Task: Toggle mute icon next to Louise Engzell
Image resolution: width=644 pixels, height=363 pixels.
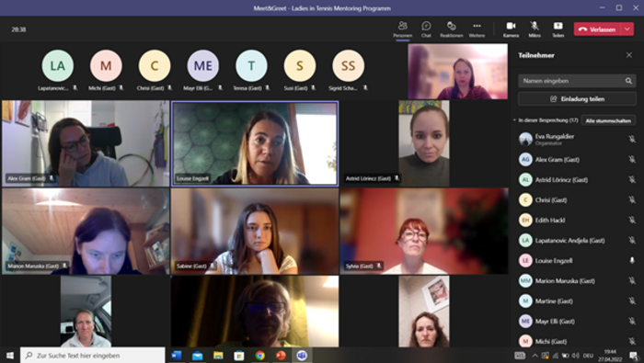Action: pos(632,260)
